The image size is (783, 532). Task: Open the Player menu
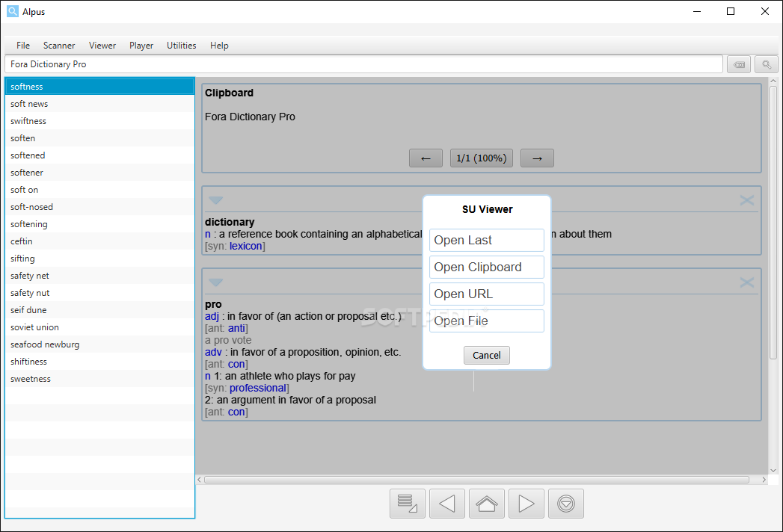(141, 46)
